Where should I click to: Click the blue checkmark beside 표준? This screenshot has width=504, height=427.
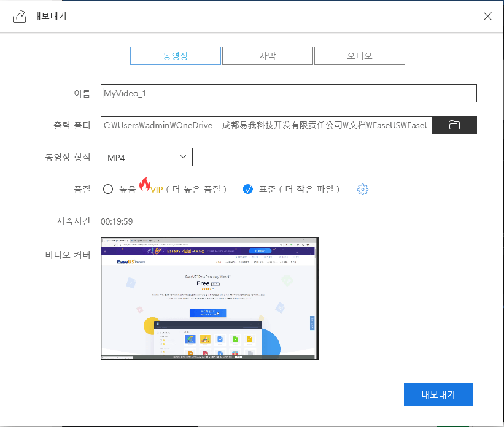point(248,189)
